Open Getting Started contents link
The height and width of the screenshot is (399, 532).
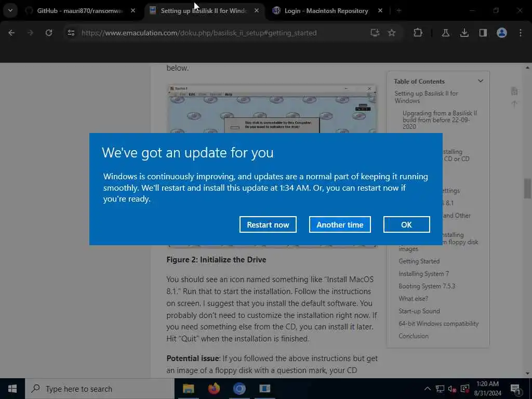419,261
